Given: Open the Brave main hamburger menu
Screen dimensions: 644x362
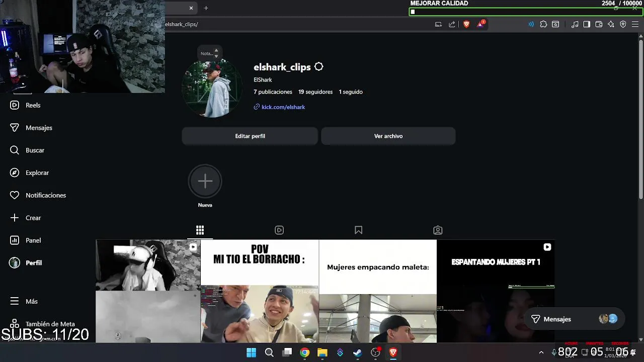Looking at the screenshot, I should tap(636, 24).
